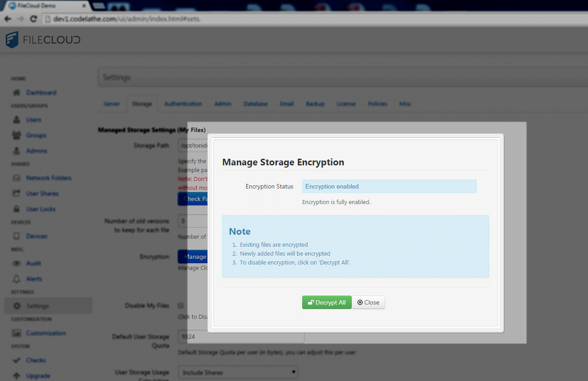The height and width of the screenshot is (381, 588).
Task: Click the Users icon in sidebar
Action: (x=16, y=120)
